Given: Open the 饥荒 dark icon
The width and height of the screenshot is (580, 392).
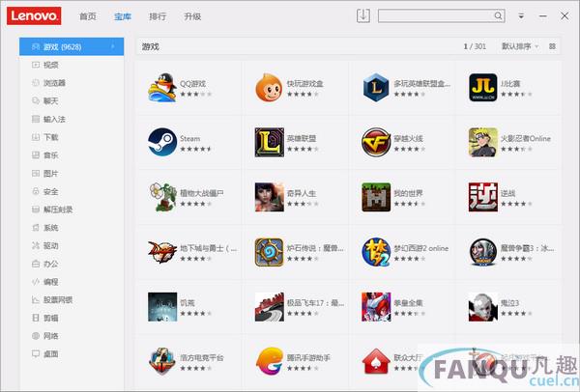Looking at the screenshot, I should [x=162, y=307].
